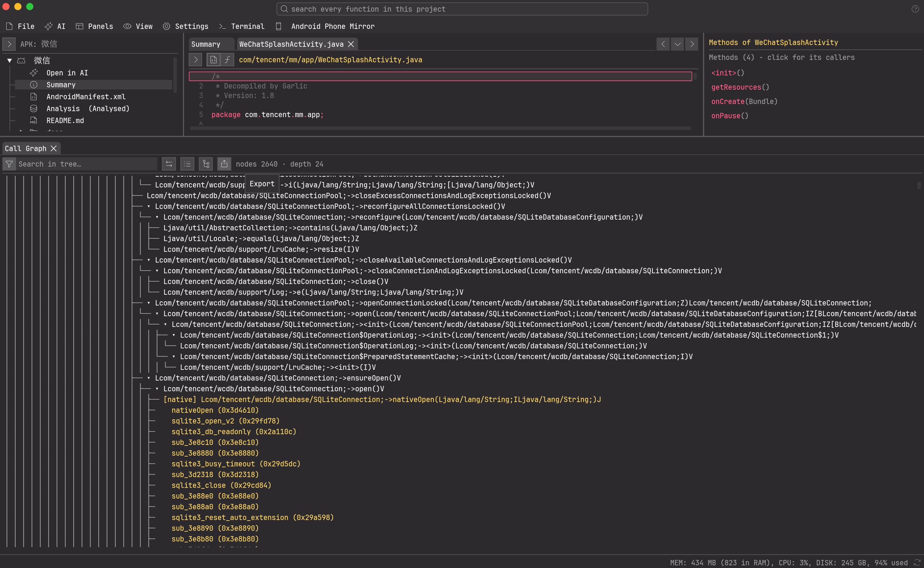Open the View menu
Viewport: 924px width, 568px height.
point(138,26)
